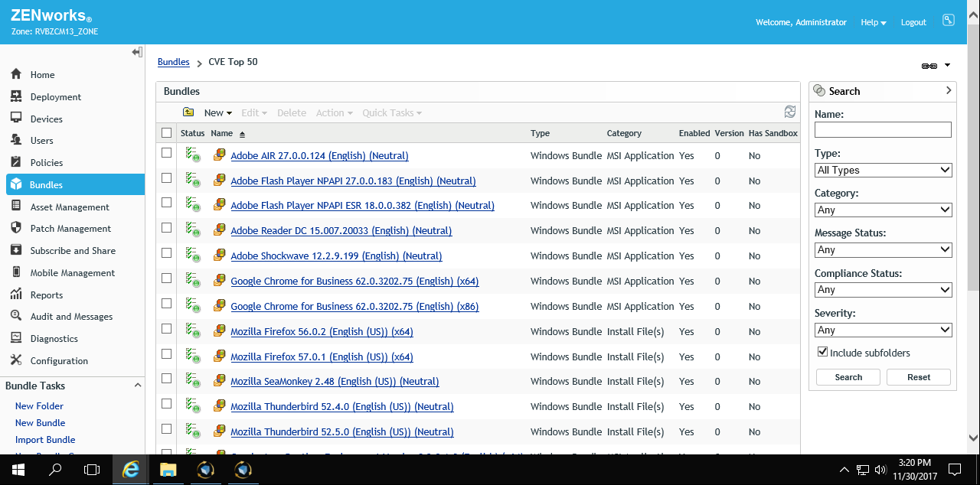
Task: Click the Patch Management shield icon
Action: [x=16, y=228]
